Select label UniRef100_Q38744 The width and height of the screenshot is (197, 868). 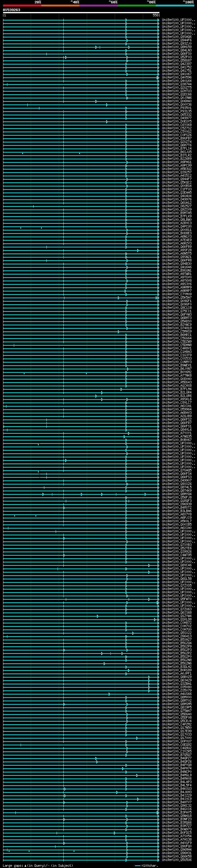[x=176, y=84]
